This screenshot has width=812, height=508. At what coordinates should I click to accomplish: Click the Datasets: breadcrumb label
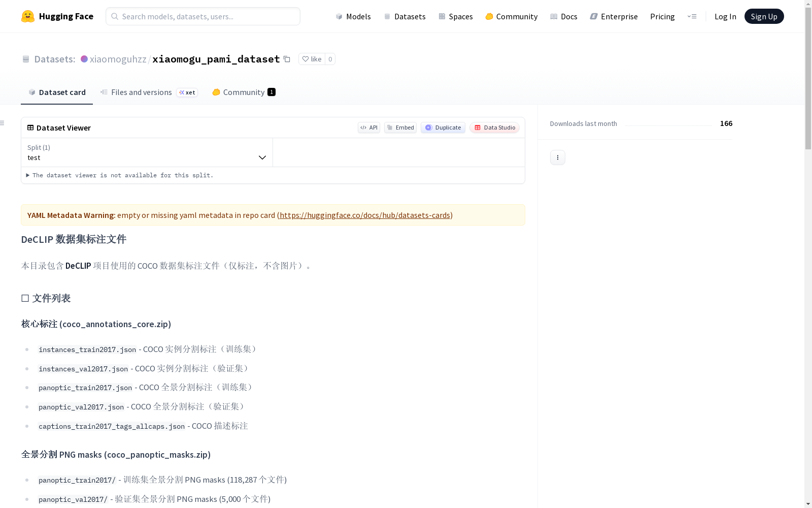(55, 59)
